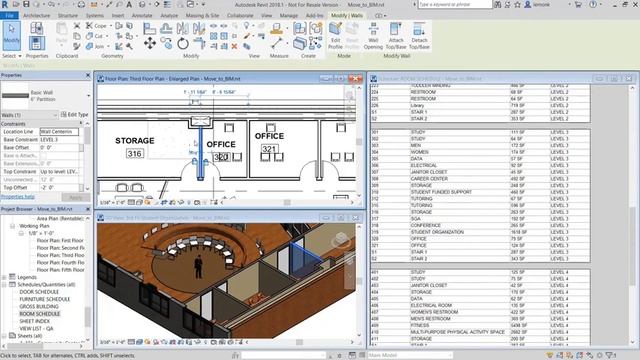The width and height of the screenshot is (640, 360).
Task: Click Attach Top/Base
Action: point(396,36)
